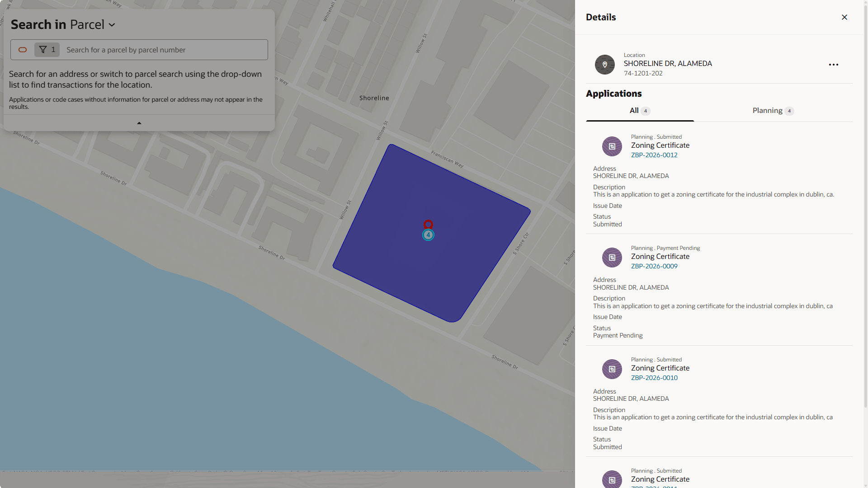Click the red oval icon in search bar
This screenshot has width=868, height=488.
(23, 50)
